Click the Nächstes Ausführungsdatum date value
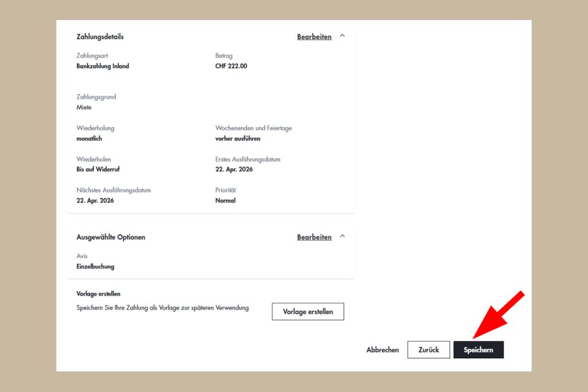 coord(95,200)
